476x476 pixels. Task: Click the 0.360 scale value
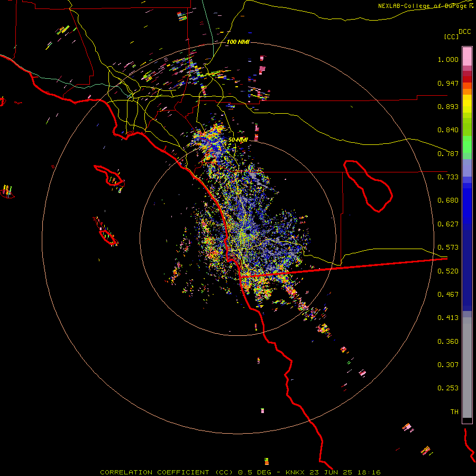click(x=448, y=342)
